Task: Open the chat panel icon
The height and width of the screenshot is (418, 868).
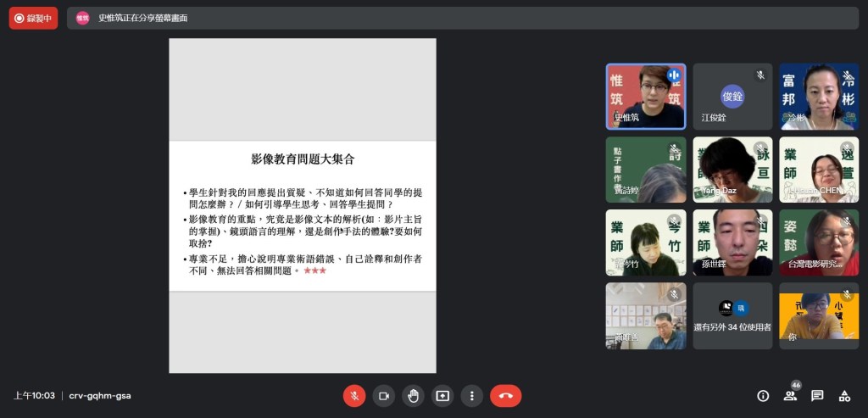Action: pyautogui.click(x=817, y=395)
